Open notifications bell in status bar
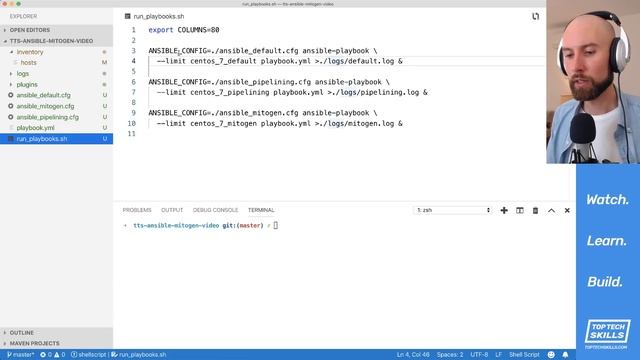This screenshot has width=640, height=360. pos(565,355)
